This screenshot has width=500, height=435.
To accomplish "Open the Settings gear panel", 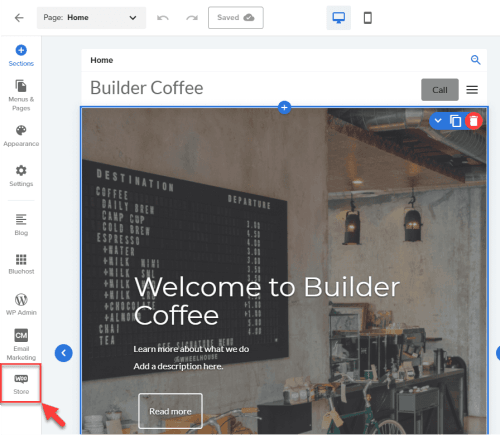I will tap(21, 176).
